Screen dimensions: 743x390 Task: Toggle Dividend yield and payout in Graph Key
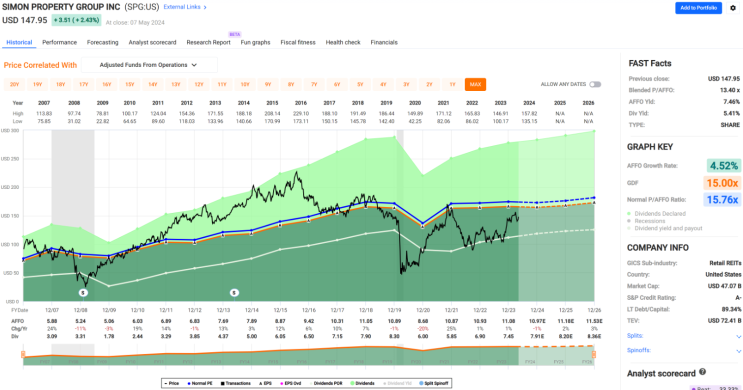click(x=664, y=228)
